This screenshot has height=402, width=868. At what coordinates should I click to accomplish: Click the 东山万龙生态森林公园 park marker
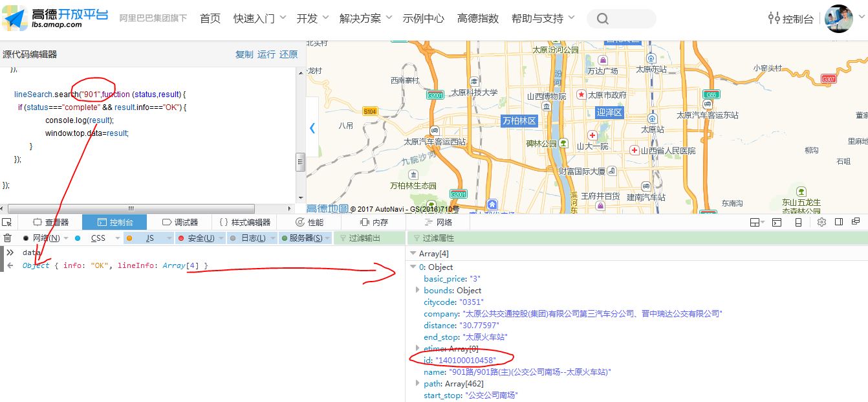(801, 192)
